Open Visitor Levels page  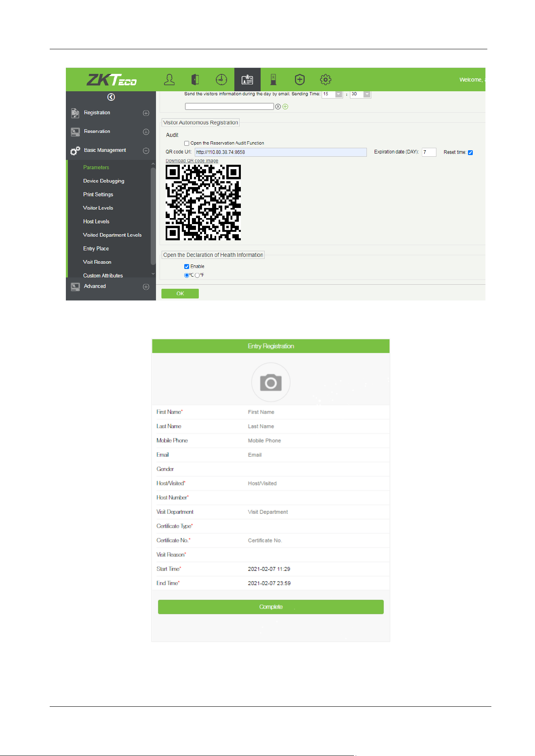tap(98, 208)
